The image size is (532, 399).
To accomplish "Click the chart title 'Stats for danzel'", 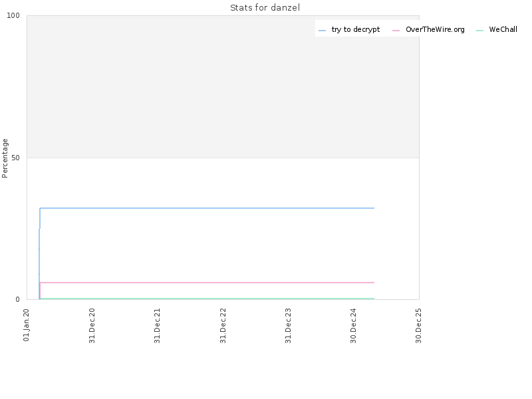I will click(x=265, y=7).
